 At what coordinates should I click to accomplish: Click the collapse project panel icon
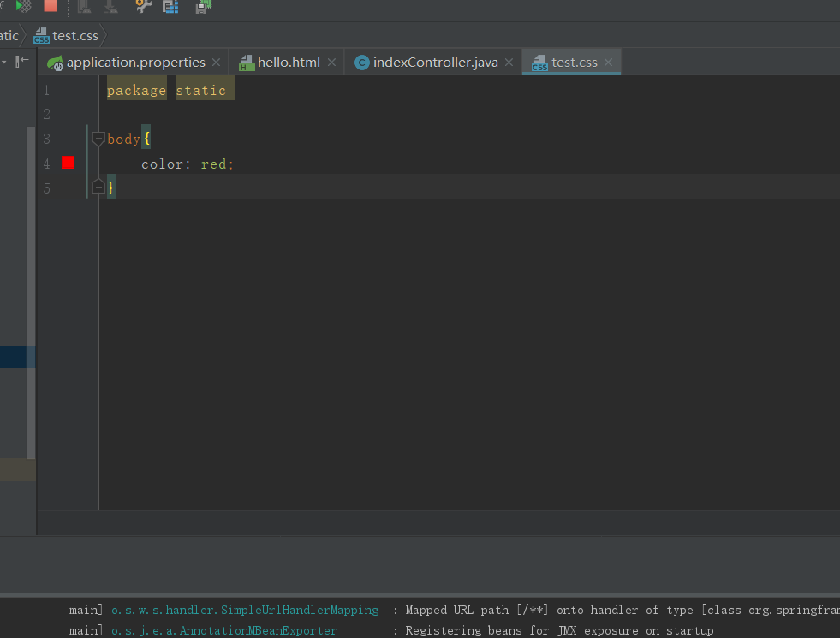(x=23, y=62)
